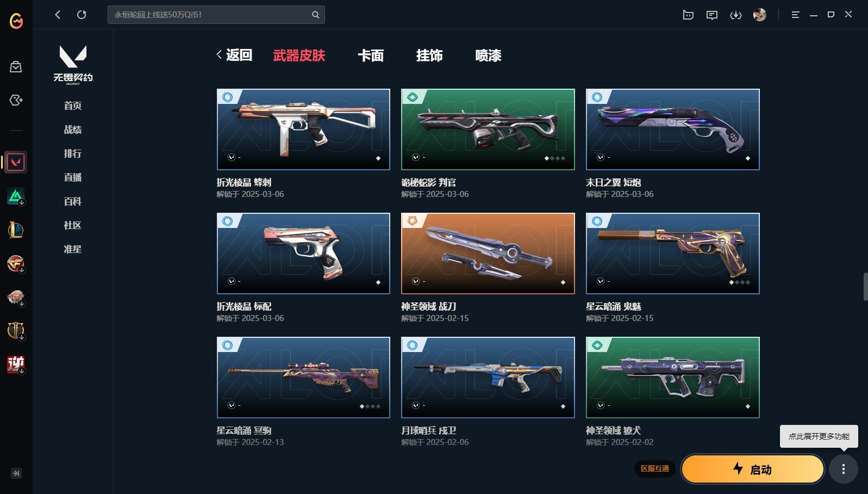This screenshot has height=494, width=868.
Task: Open the Valorant game icon in sidebar
Action: pyautogui.click(x=16, y=162)
